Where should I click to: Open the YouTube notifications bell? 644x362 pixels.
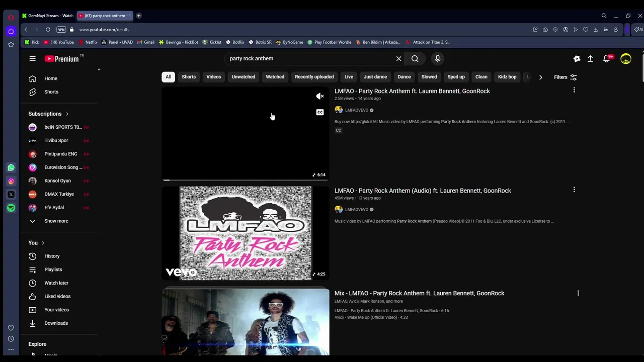coord(607,59)
